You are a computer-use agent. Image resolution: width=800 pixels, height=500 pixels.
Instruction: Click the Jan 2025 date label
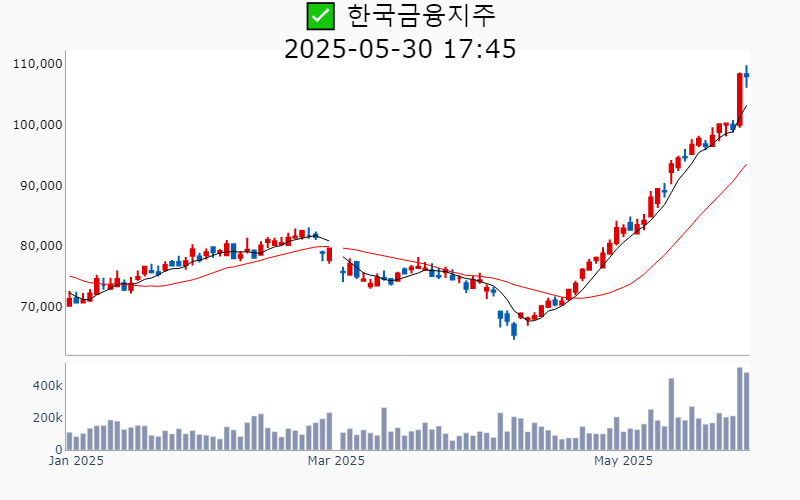[x=76, y=461]
